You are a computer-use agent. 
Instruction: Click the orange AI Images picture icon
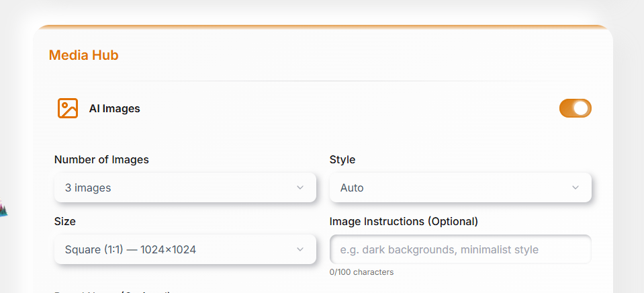pyautogui.click(x=68, y=108)
